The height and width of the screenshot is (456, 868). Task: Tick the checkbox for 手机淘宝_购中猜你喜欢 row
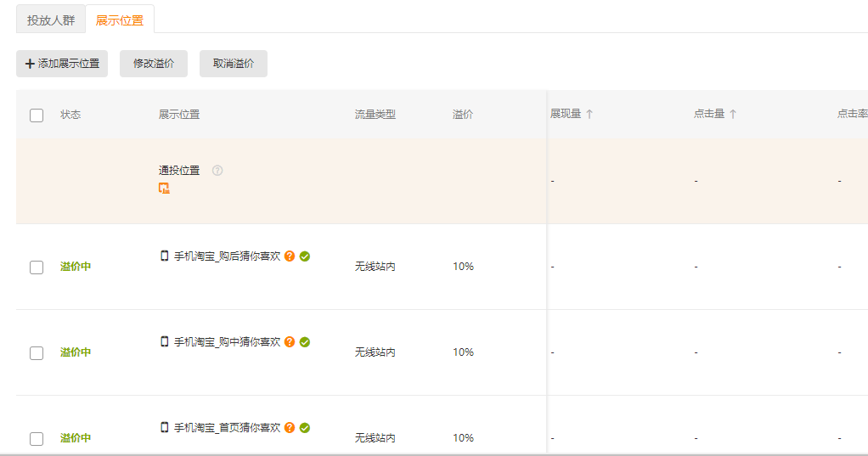37,353
